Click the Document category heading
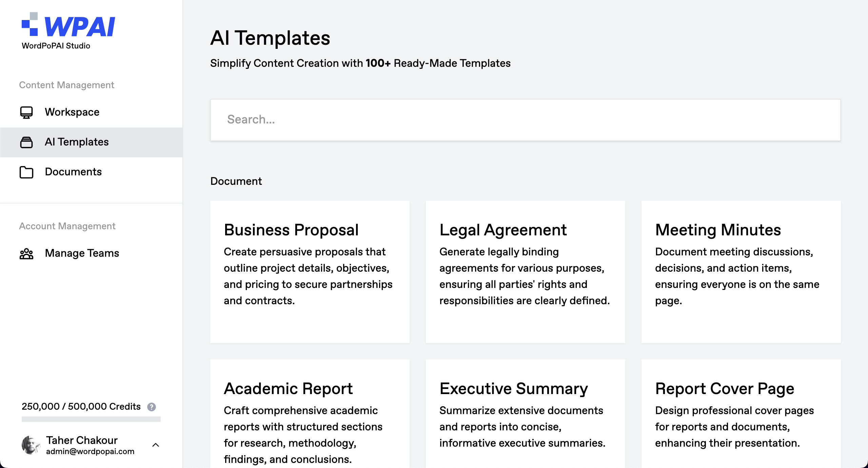The image size is (868, 468). pos(236,181)
